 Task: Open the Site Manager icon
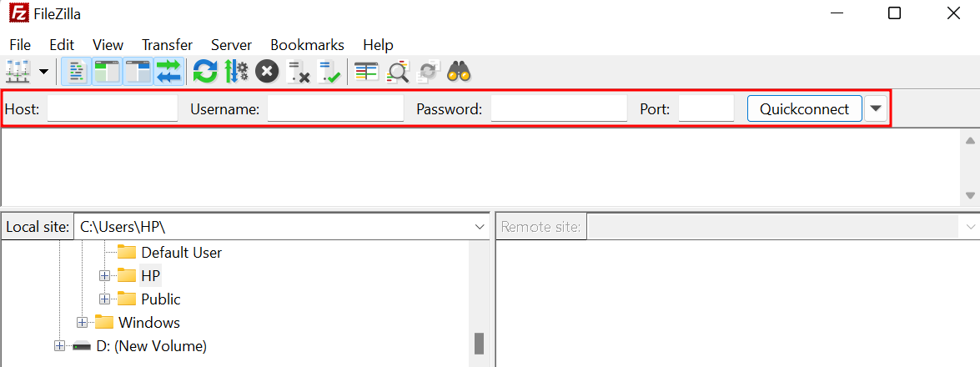(x=18, y=72)
